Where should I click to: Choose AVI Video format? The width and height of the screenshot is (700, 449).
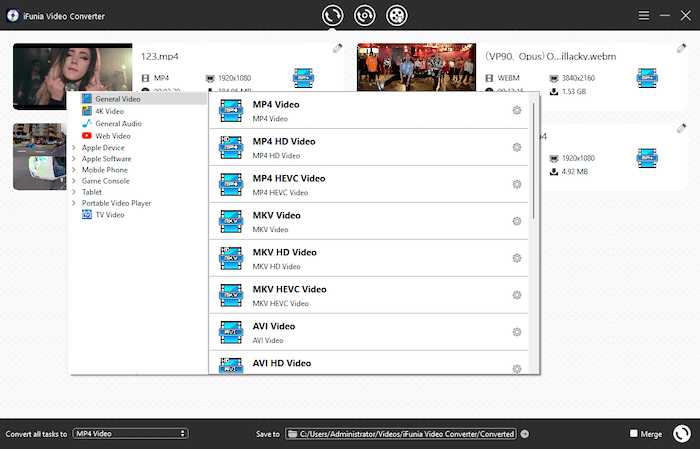pyautogui.click(x=274, y=327)
